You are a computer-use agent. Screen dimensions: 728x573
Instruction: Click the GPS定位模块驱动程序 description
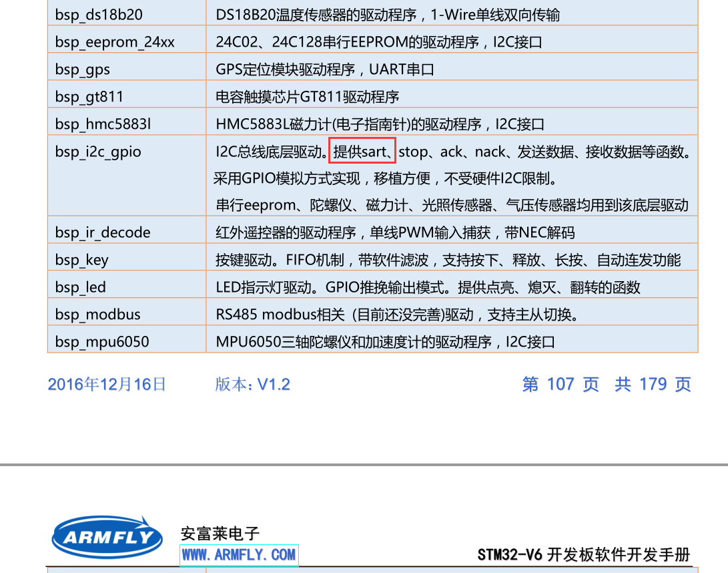coord(324,69)
